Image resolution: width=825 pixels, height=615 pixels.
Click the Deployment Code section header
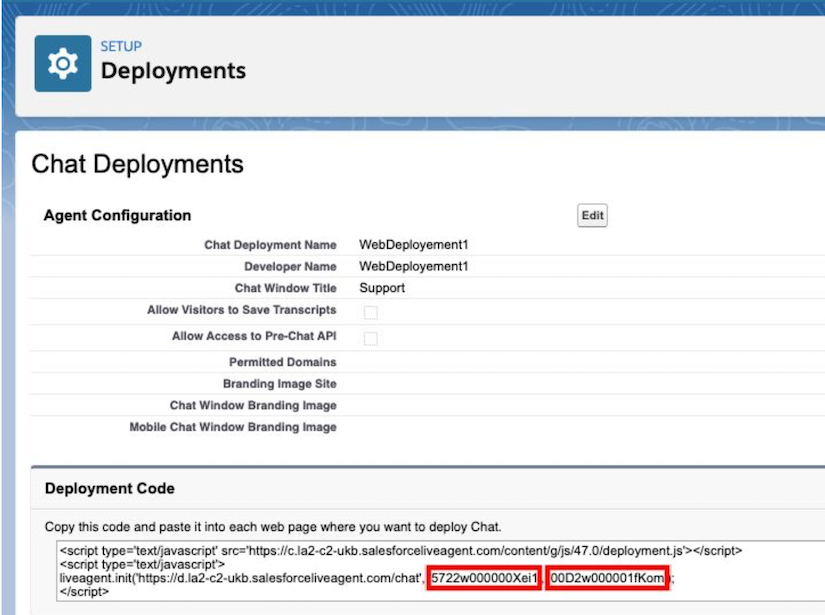point(109,488)
